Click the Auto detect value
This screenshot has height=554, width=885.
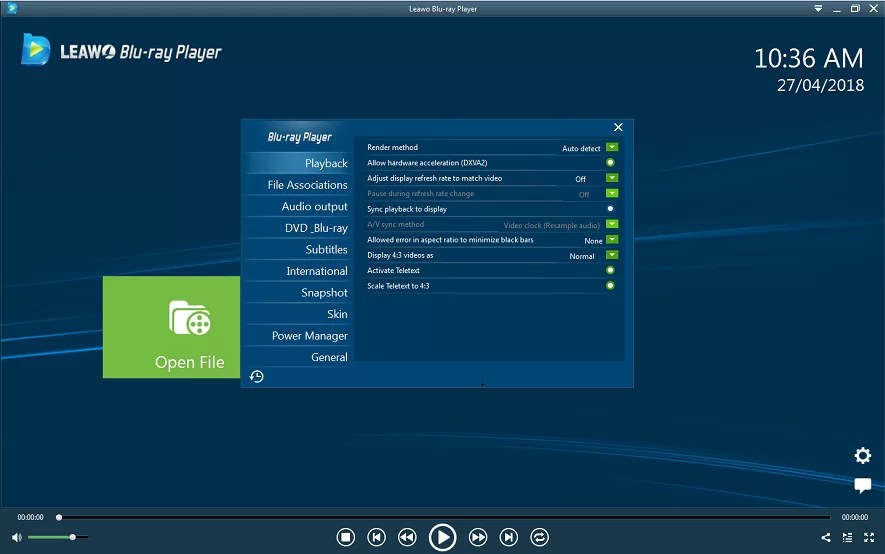tap(581, 148)
